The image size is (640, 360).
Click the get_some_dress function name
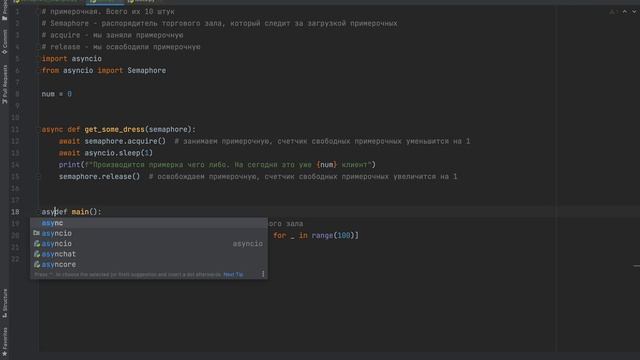[x=114, y=129]
